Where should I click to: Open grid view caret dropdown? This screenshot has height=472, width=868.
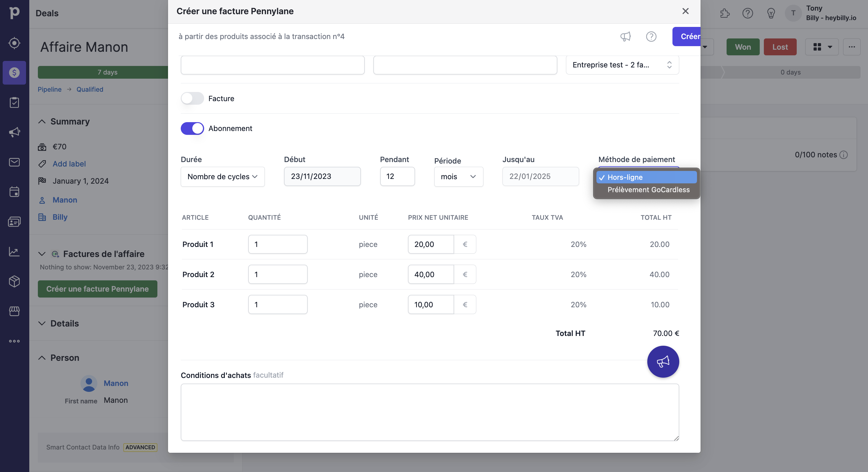tap(830, 47)
